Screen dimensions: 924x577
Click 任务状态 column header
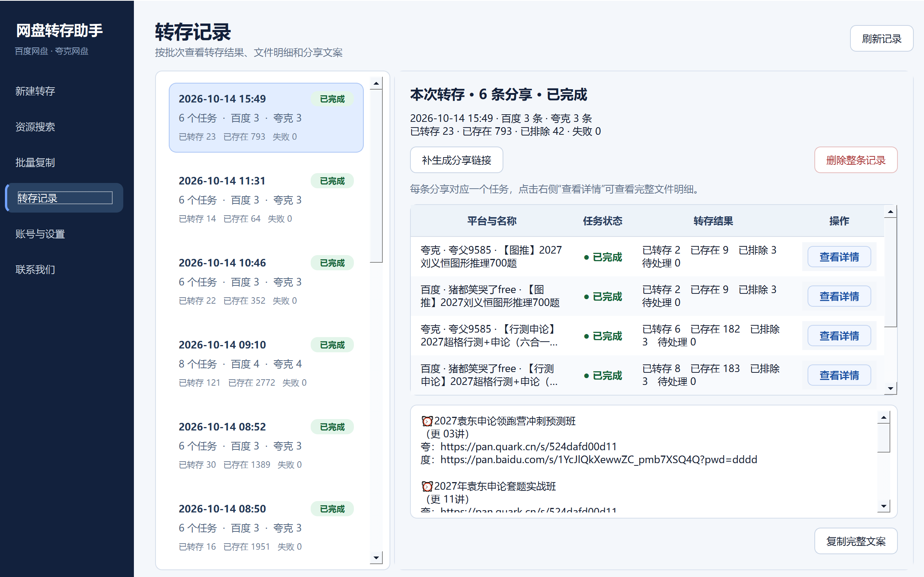coord(602,221)
